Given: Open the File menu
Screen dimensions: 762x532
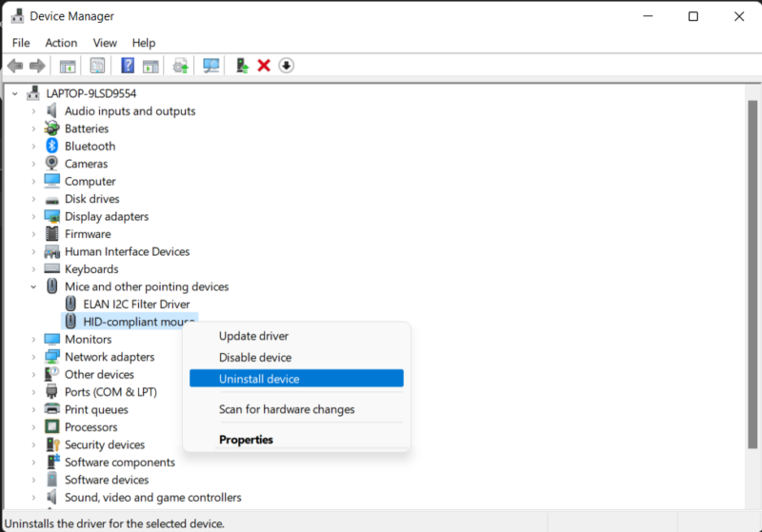Looking at the screenshot, I should (21, 43).
